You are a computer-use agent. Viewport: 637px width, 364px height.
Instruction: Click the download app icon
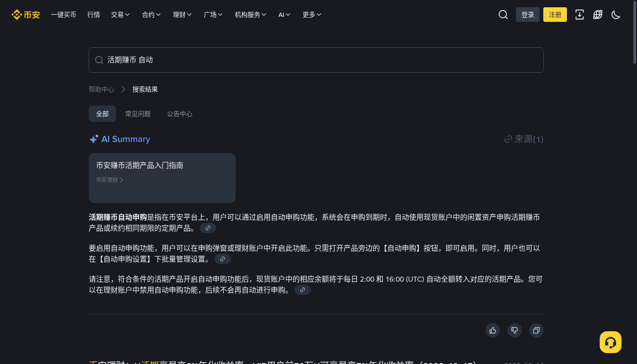pyautogui.click(x=580, y=15)
